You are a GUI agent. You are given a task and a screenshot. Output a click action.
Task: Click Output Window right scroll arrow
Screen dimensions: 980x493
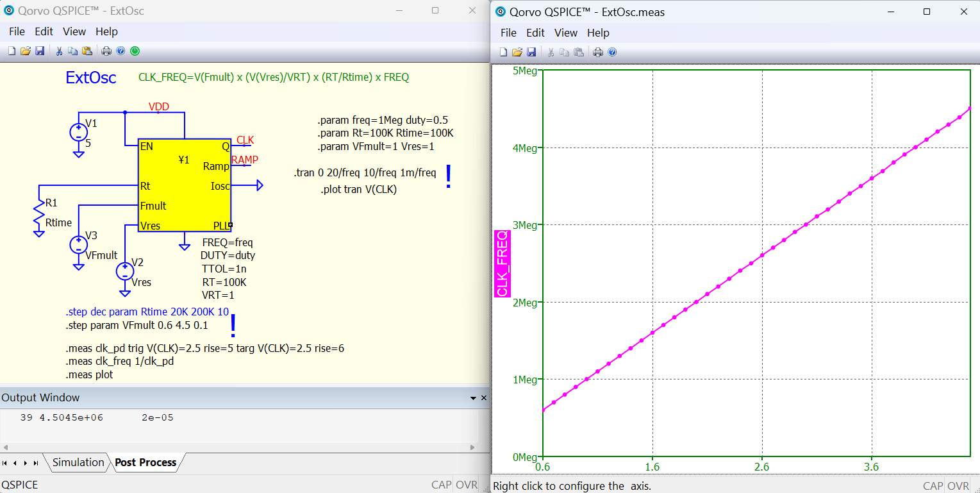473,447
